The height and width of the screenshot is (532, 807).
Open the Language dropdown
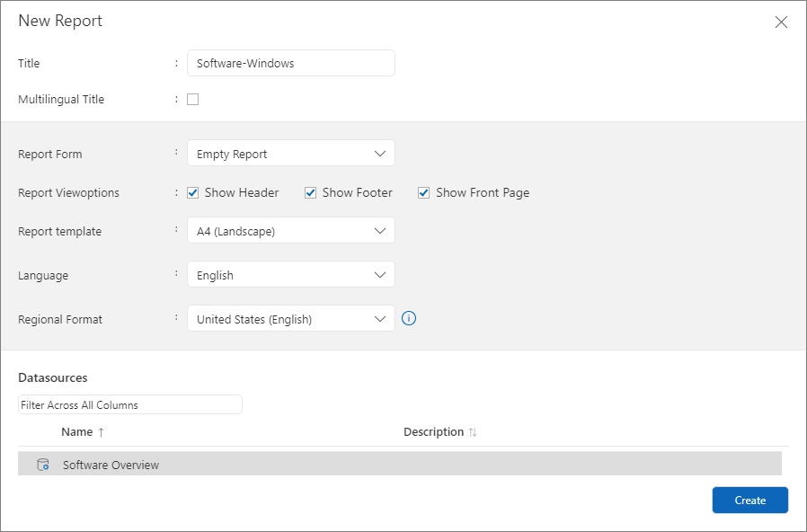(290, 275)
